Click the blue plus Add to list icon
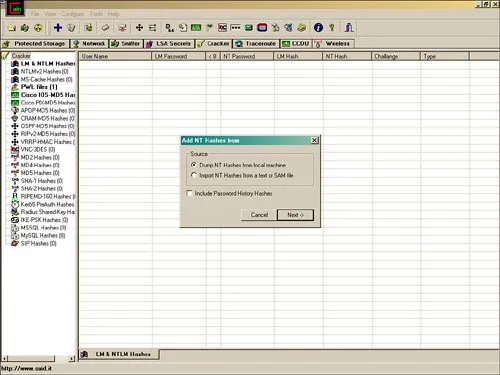This screenshot has width=500, height=375. [x=58, y=28]
